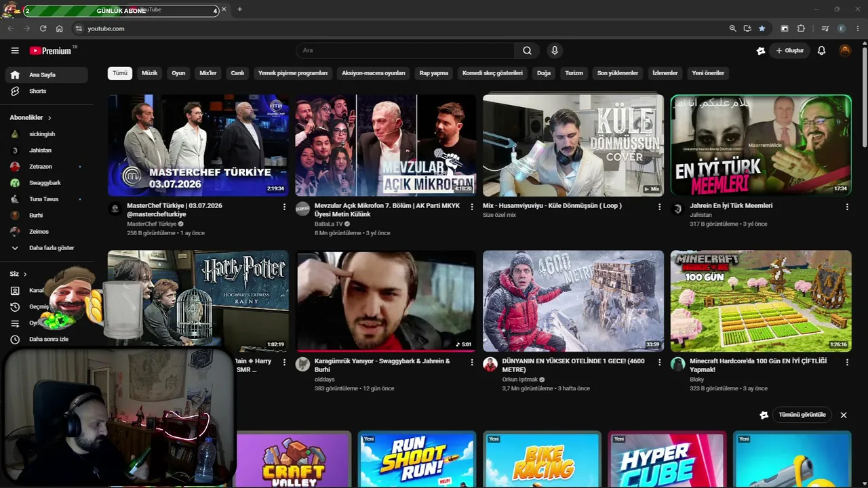Open Swaggybark channel avatar in sidebar
The image size is (868, 488).
(x=15, y=183)
